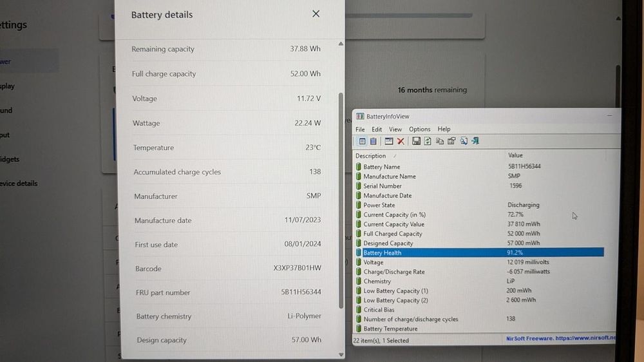
Task: Click the Battery details scroll down arrow
Action: pos(341,354)
